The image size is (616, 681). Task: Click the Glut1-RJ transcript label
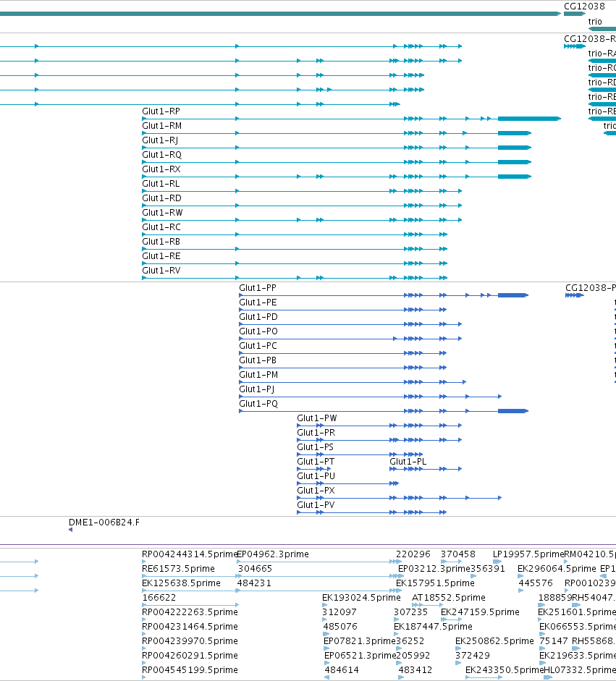[x=160, y=140]
